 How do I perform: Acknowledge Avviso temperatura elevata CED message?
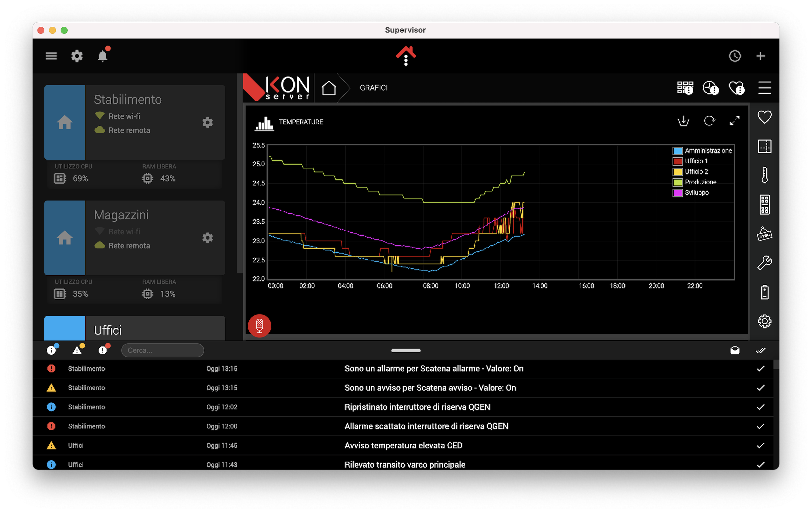pos(761,446)
